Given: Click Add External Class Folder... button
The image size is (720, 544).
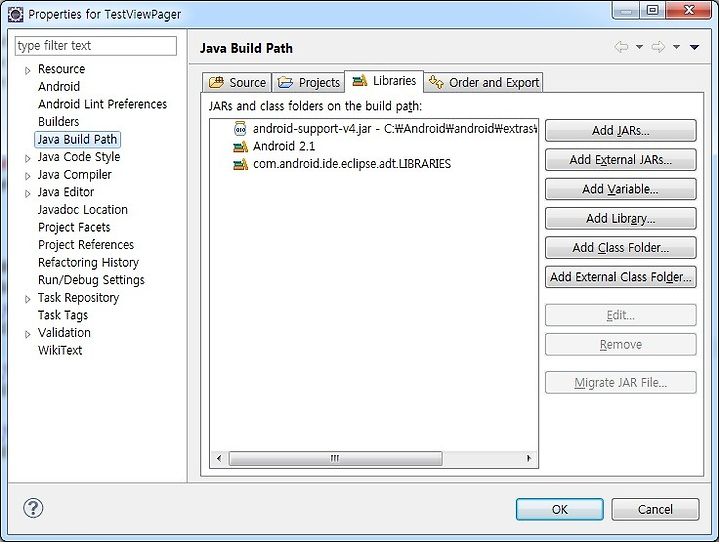Looking at the screenshot, I should click(x=620, y=277).
